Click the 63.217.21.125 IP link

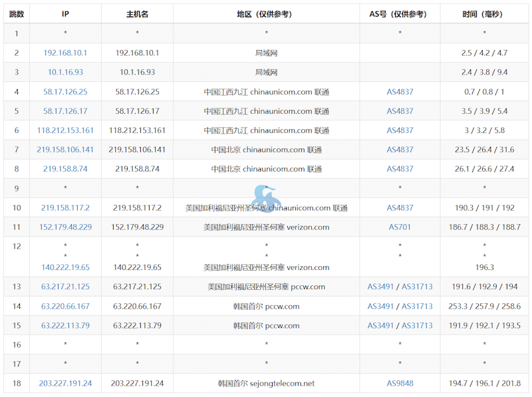coord(65,287)
